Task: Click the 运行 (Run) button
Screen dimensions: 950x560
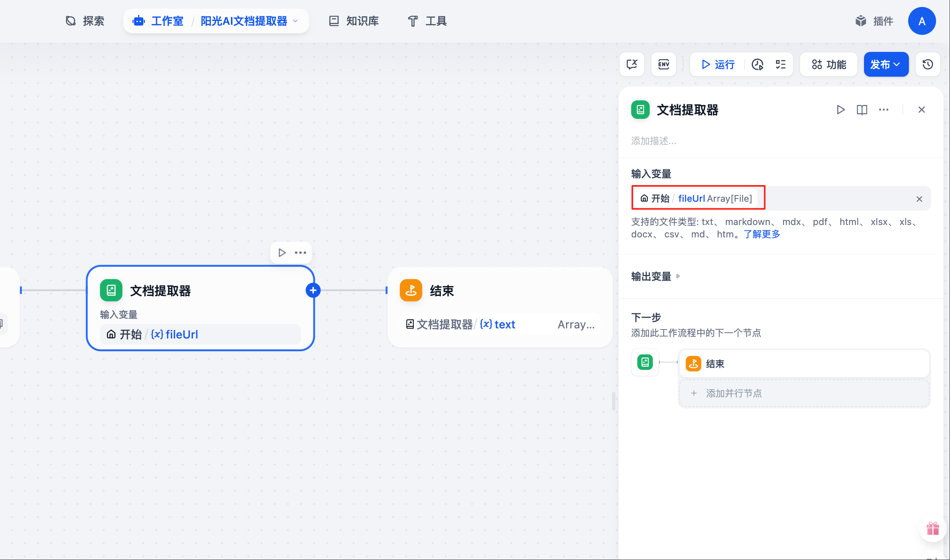Action: tap(718, 64)
